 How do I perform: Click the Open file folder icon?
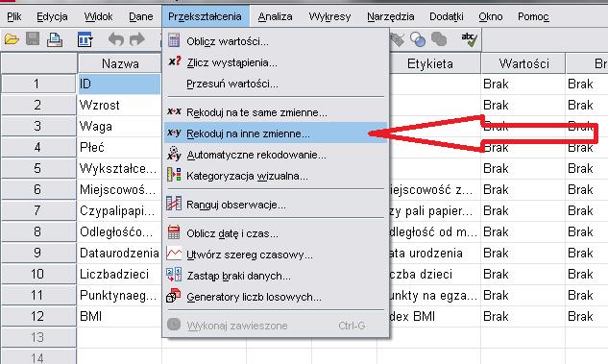(12, 39)
